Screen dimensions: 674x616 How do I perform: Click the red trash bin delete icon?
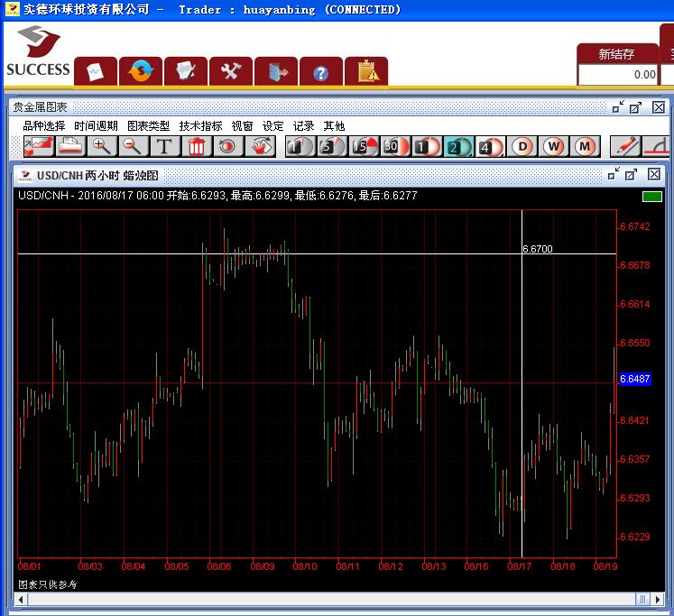click(197, 147)
